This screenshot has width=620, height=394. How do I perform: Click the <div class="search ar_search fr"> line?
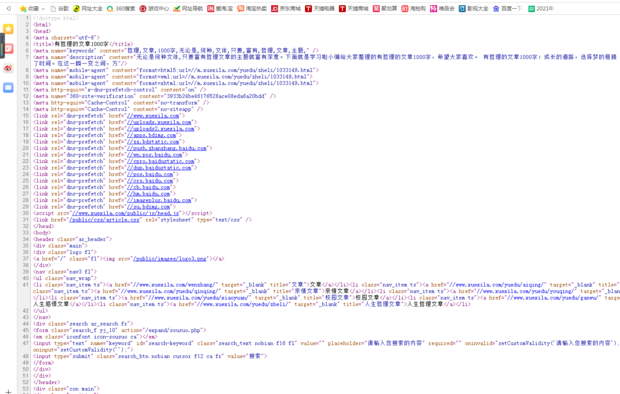pyautogui.click(x=83, y=324)
